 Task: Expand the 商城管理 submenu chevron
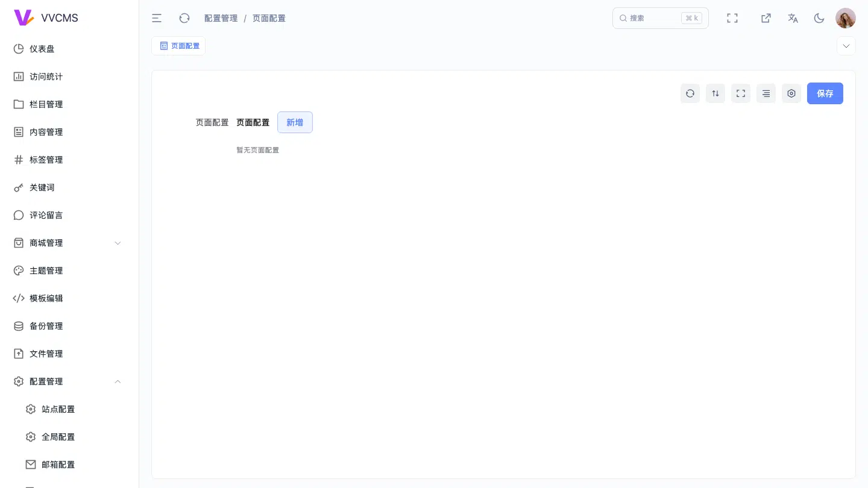point(118,243)
